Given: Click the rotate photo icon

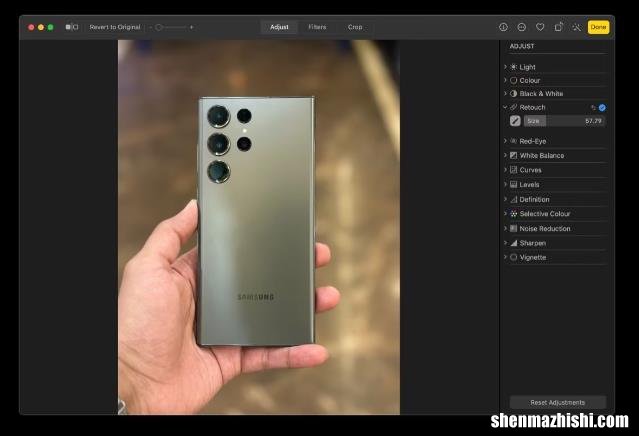Looking at the screenshot, I should [558, 27].
